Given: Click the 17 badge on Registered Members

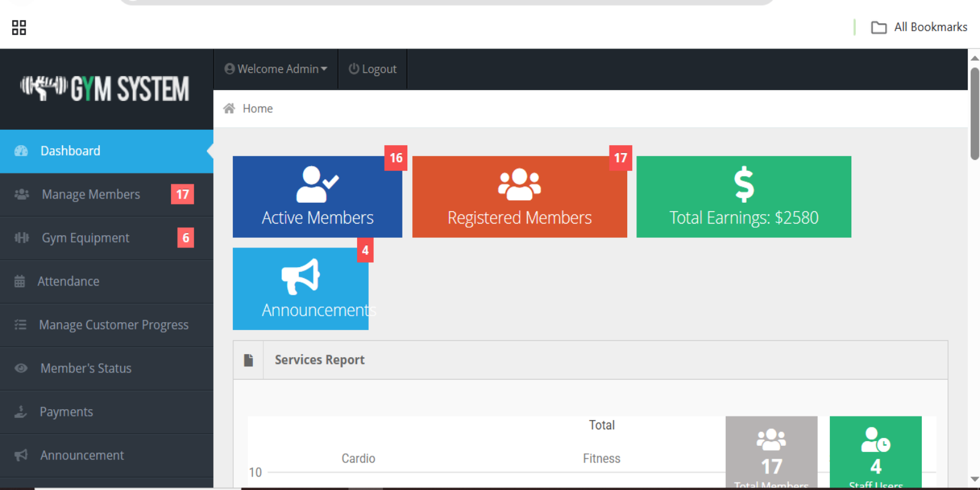Looking at the screenshot, I should (620, 158).
